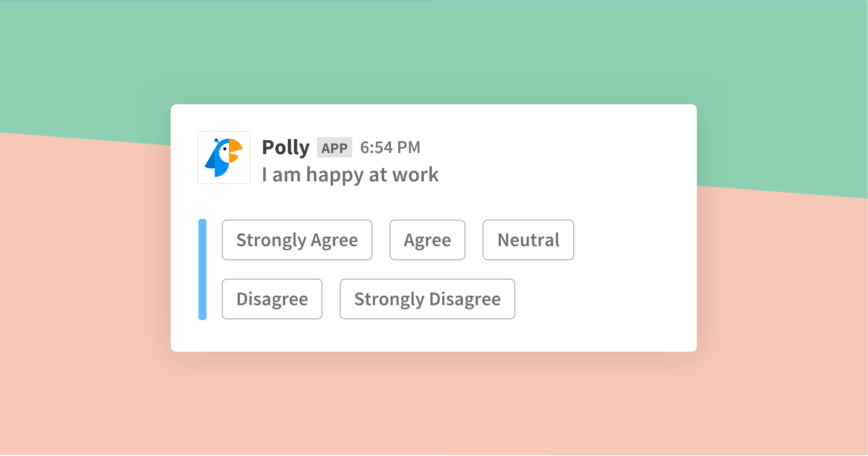Open the Polly app name link

click(x=286, y=148)
